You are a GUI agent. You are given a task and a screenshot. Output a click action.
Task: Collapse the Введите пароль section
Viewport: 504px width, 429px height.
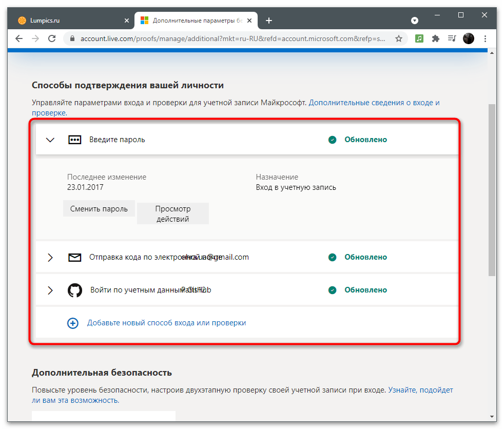click(50, 140)
